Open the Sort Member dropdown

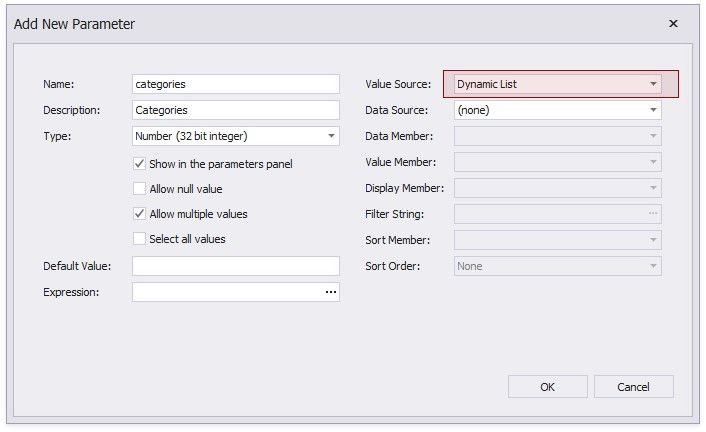tap(653, 240)
